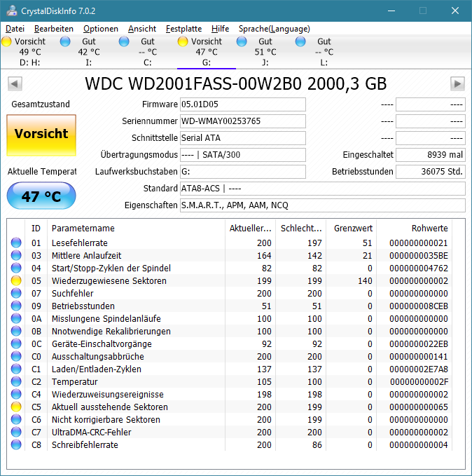Click the Eigenschaften field S.M.A.R.T., APM, AAM, NCQ

(322, 205)
